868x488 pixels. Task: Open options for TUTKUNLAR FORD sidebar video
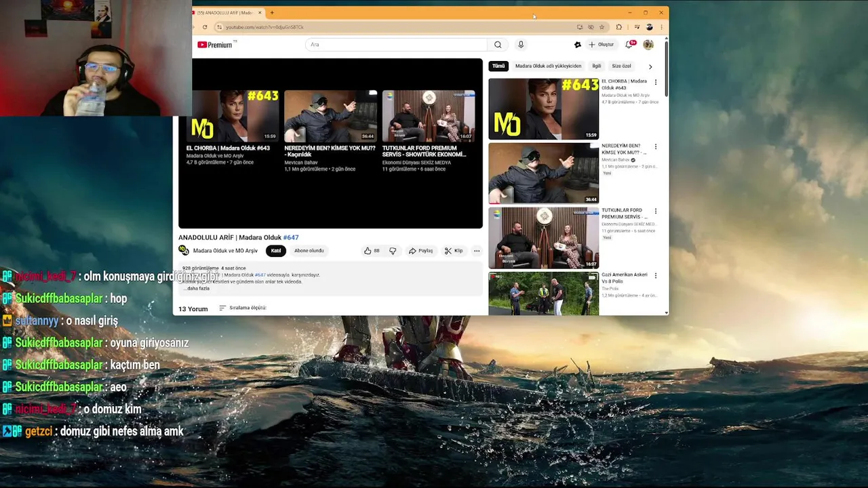(x=656, y=211)
